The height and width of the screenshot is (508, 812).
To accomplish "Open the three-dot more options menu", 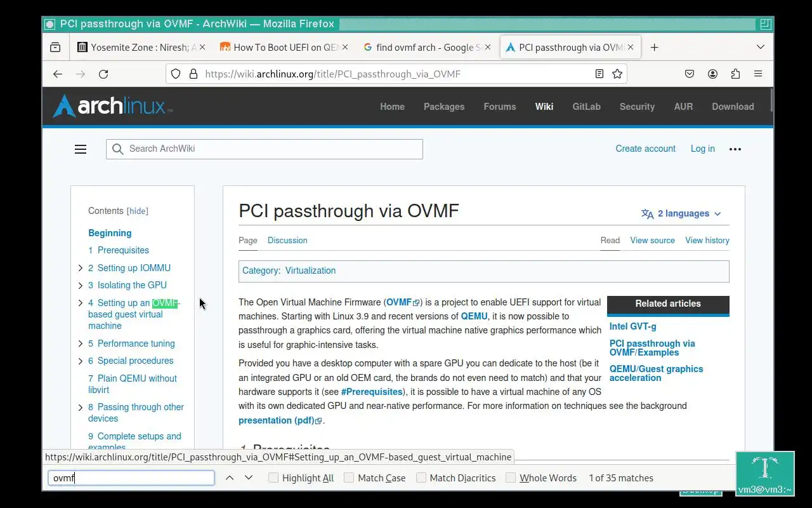I will click(735, 149).
